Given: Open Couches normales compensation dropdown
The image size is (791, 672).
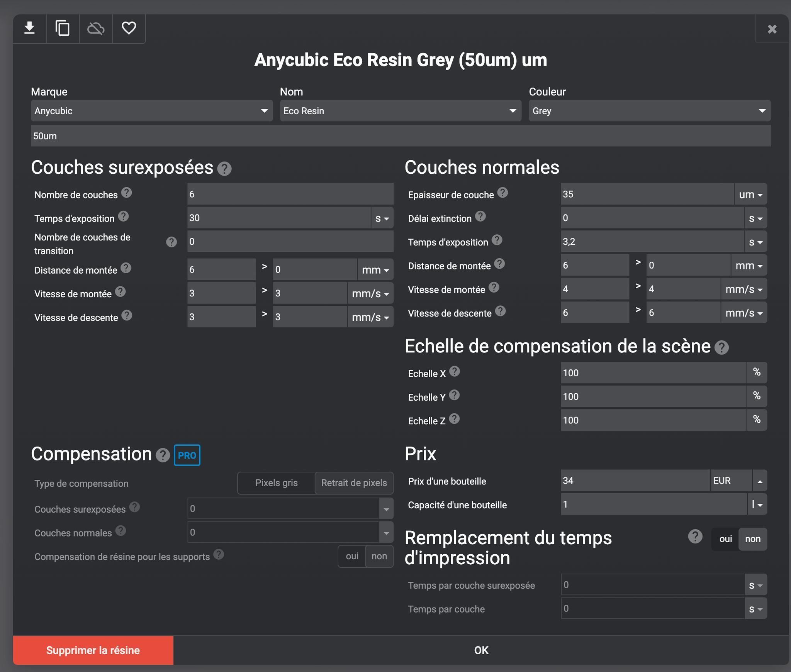Looking at the screenshot, I should coord(386,532).
